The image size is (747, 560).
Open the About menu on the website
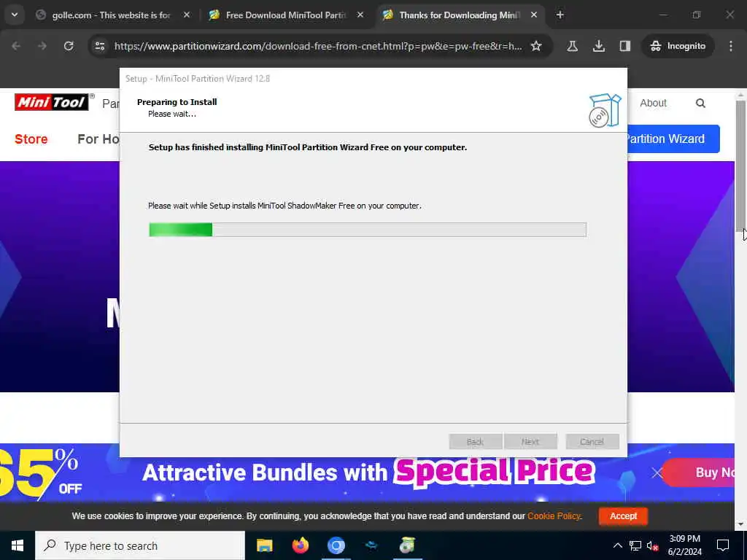(x=653, y=103)
